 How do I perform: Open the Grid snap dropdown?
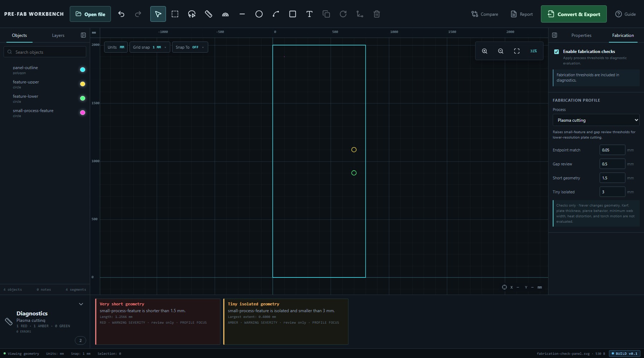point(150,47)
